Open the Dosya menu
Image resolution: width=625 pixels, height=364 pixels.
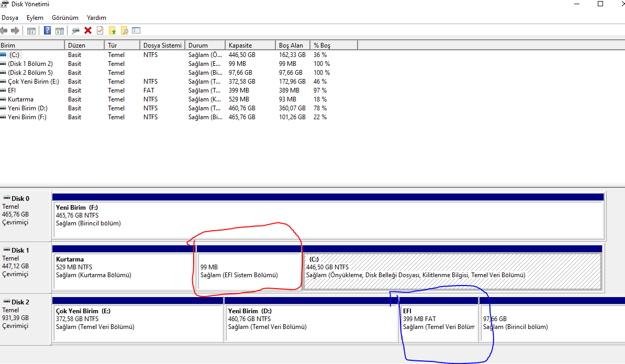point(10,18)
